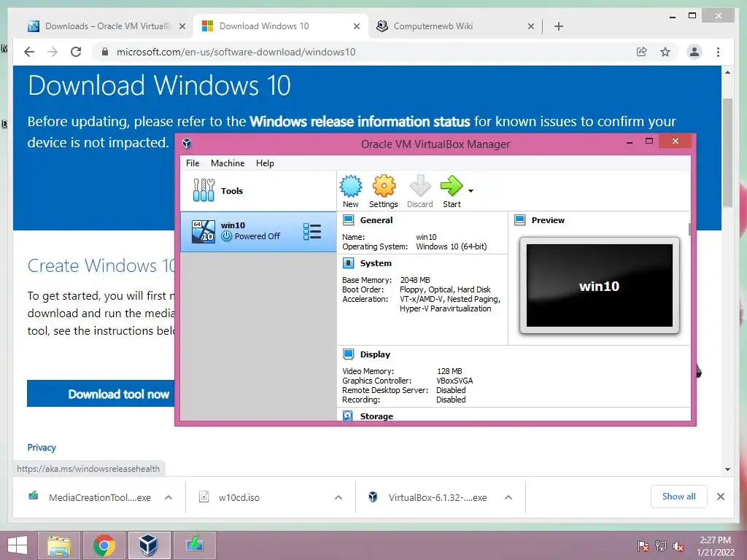
Task: Expand the Start button dropdown arrow
Action: [x=471, y=191]
